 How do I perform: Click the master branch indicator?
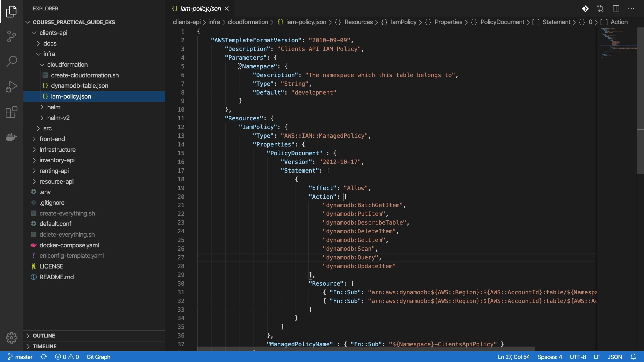pos(20,357)
